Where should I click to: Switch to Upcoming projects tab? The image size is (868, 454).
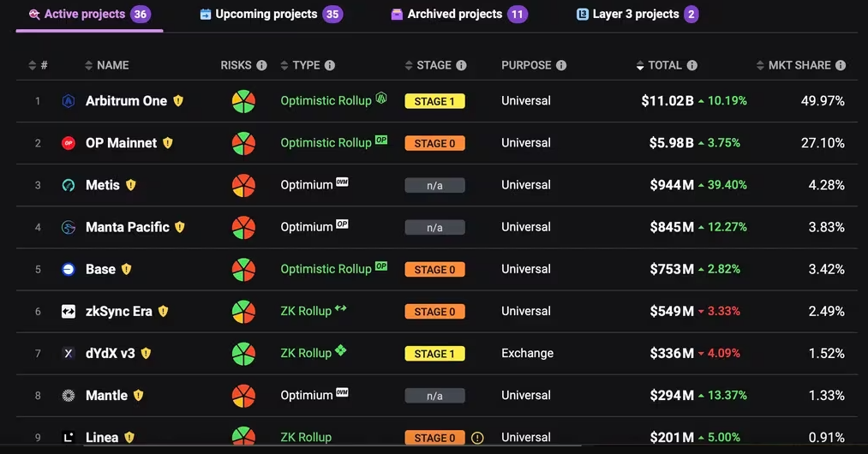(272, 15)
